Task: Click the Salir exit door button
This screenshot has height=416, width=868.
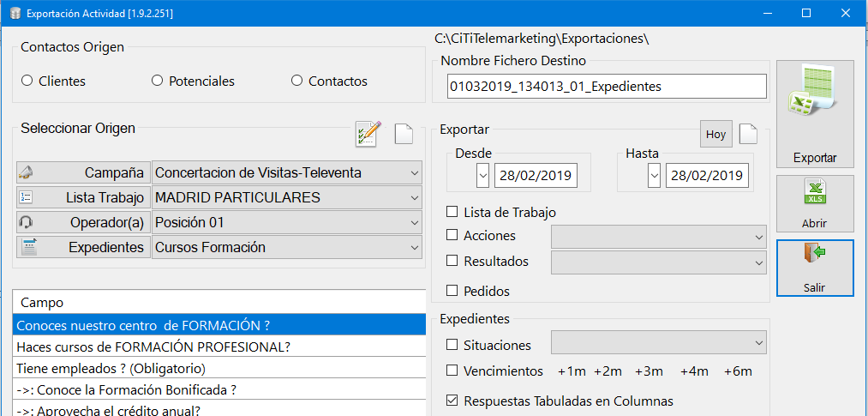Action: pos(815,268)
